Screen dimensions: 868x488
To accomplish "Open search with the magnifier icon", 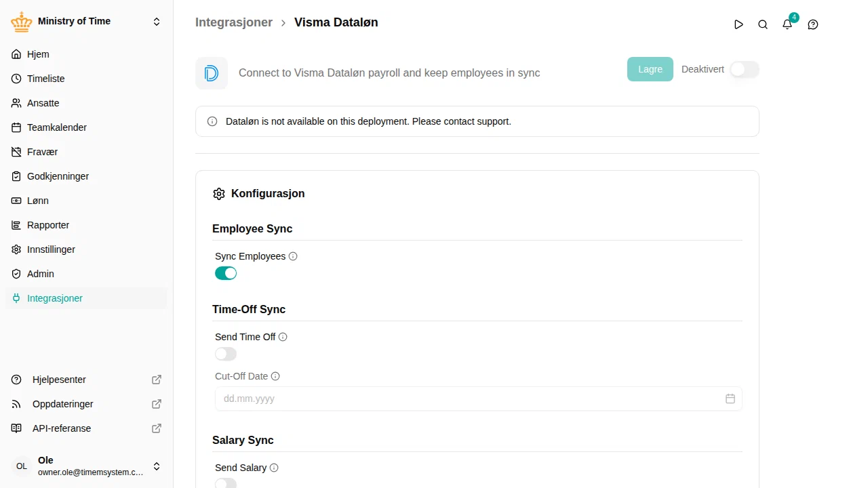I will [x=763, y=24].
